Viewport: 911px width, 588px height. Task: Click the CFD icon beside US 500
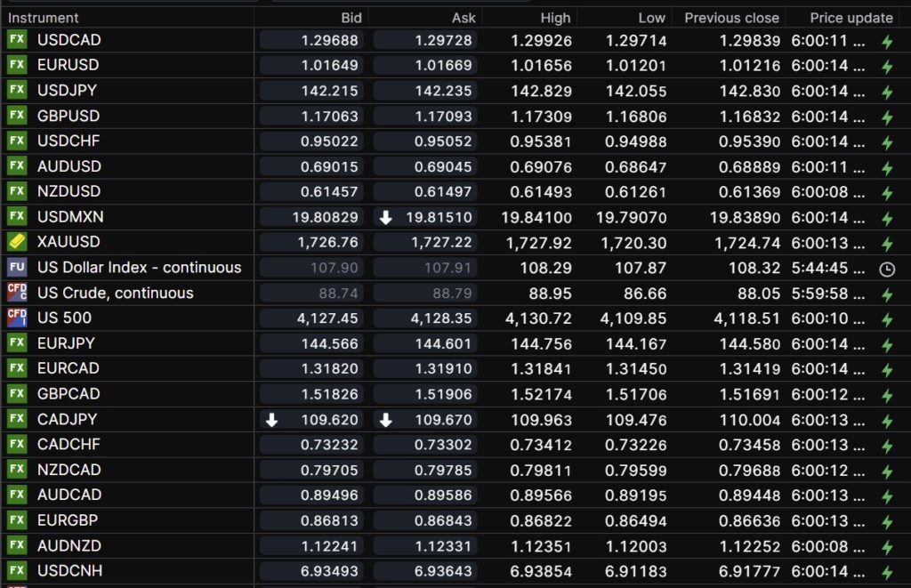pyautogui.click(x=17, y=318)
